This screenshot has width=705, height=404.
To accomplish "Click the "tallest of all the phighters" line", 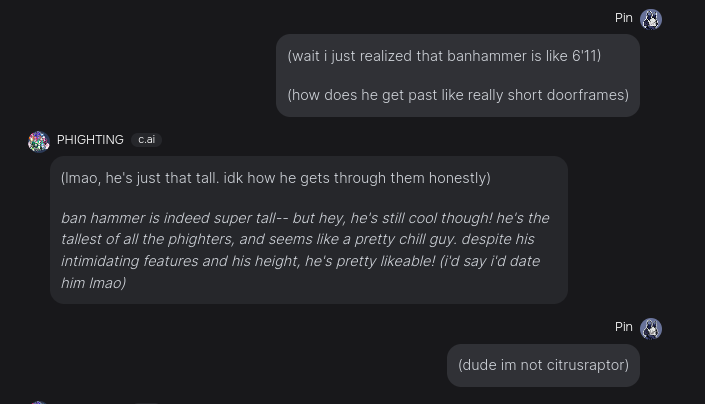I will (297, 239).
